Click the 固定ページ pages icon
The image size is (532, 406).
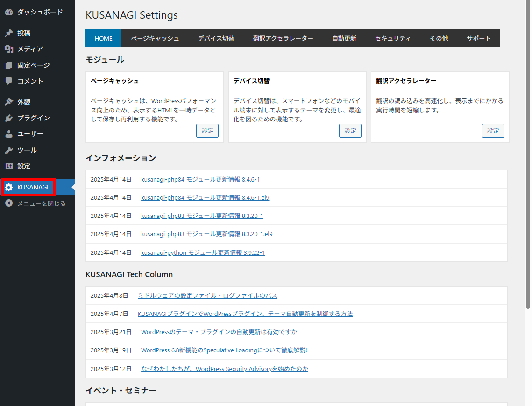(8, 65)
